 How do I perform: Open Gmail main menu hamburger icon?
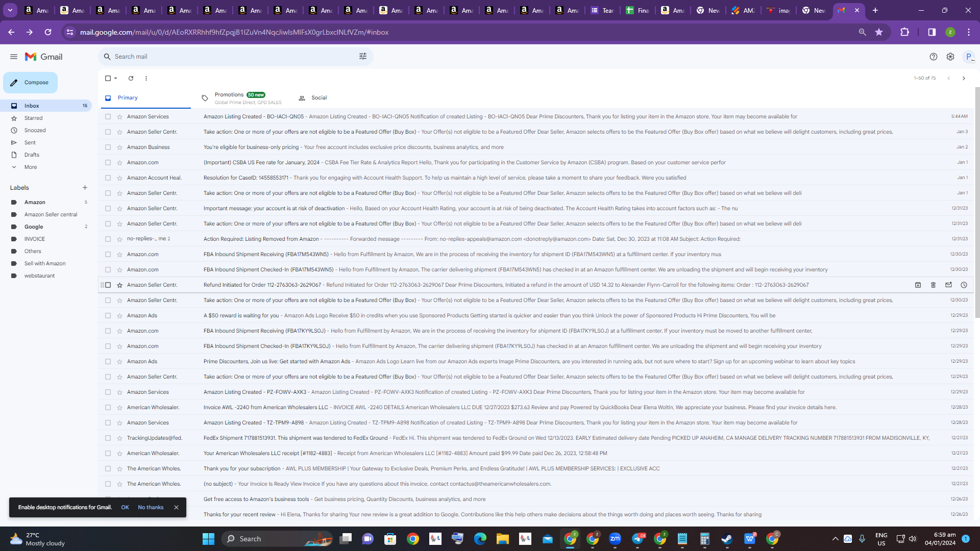[14, 57]
